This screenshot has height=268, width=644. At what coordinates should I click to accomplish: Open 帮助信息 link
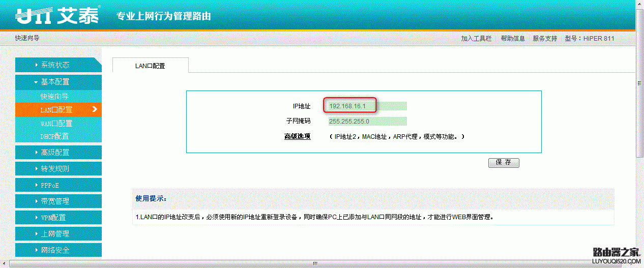513,38
